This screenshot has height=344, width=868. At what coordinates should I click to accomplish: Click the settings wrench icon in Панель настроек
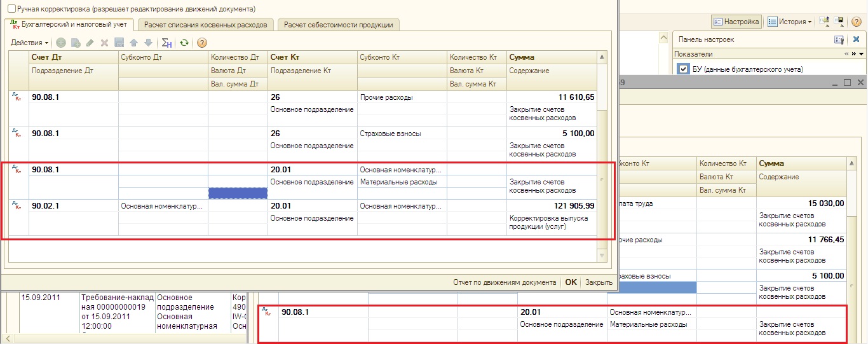point(839,39)
